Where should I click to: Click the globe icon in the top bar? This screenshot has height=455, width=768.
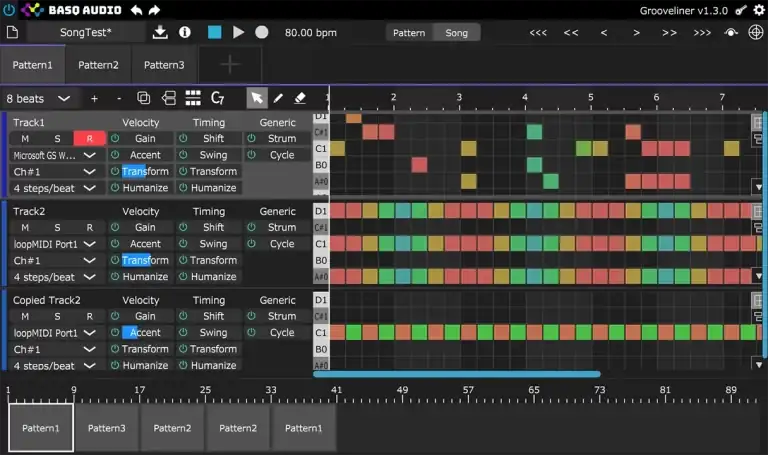pos(756,32)
